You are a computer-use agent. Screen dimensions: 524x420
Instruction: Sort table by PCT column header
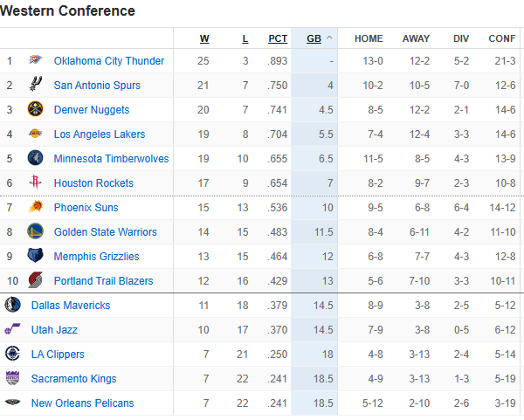278,38
